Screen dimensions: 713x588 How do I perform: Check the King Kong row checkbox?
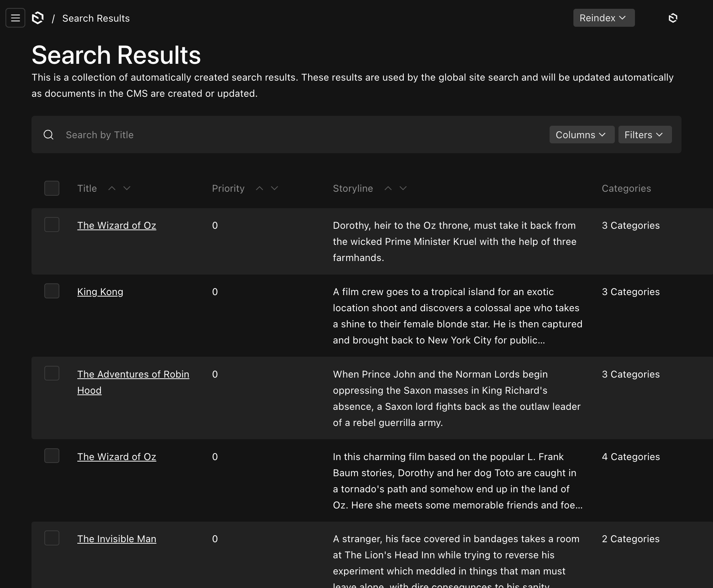52,291
